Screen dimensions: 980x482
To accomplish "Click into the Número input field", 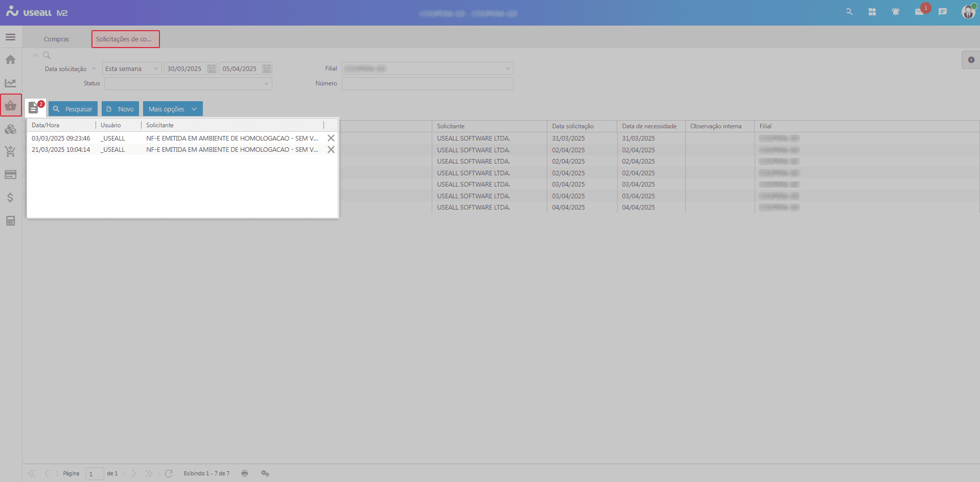I will 427,83.
